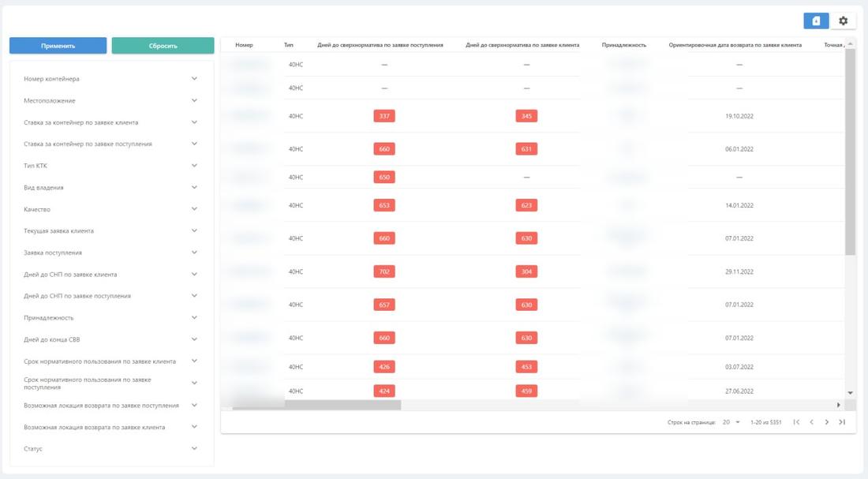Viewport: 868px width, 479px height.
Task: Go to the next page of rows
Action: pos(827,422)
